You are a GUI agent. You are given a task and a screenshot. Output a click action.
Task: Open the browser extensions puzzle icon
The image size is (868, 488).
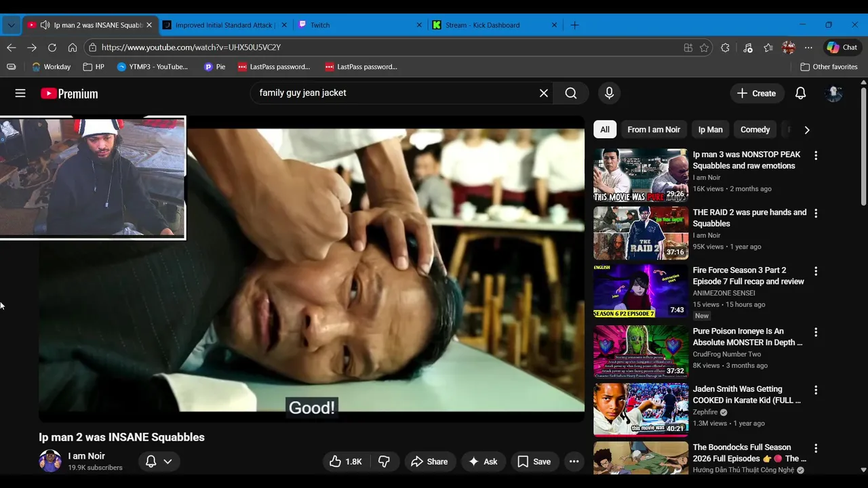pyautogui.click(x=726, y=47)
